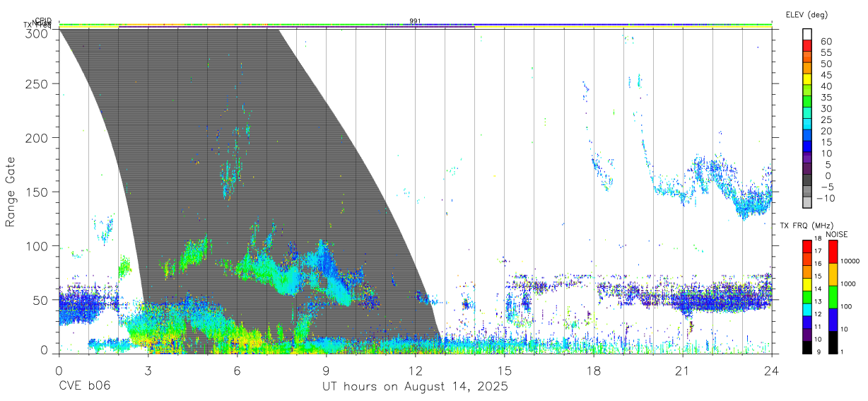Click the red 17–18 segment of TX FRQ bar
Image resolution: width=868 pixels, height=401 pixels.
tap(807, 245)
